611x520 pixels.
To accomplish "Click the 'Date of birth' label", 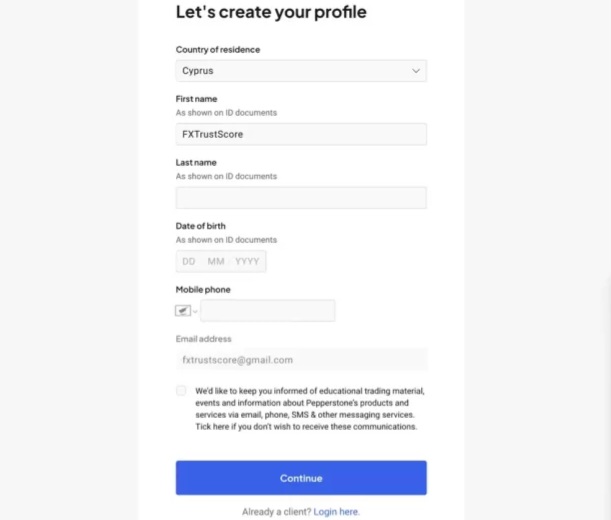I will (201, 226).
